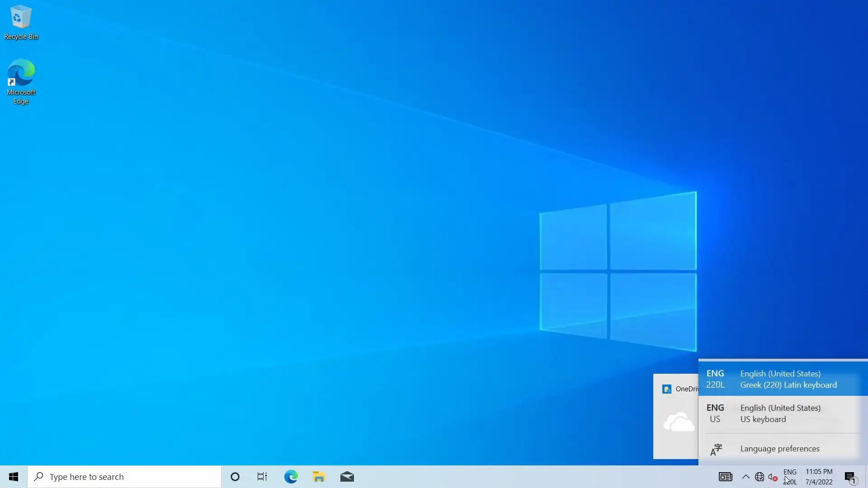The width and height of the screenshot is (868, 488).
Task: Click the muted speaker volume icon
Action: click(x=773, y=477)
